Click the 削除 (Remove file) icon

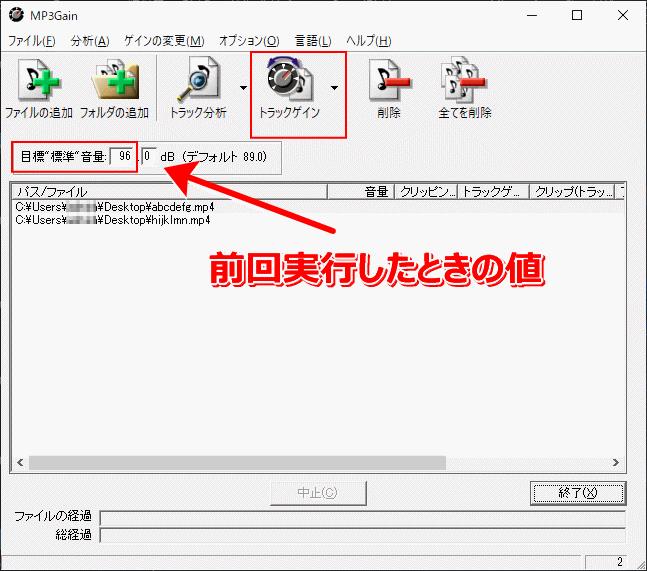[x=389, y=89]
